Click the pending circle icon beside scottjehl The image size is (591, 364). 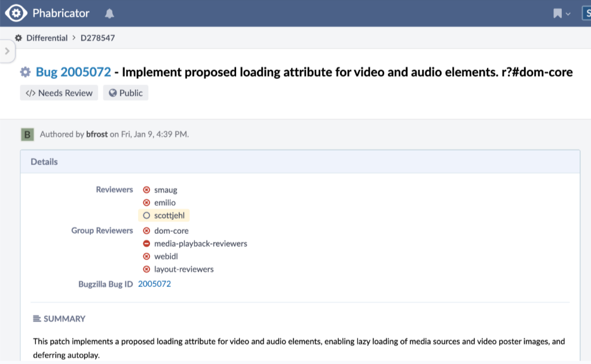coord(146,216)
